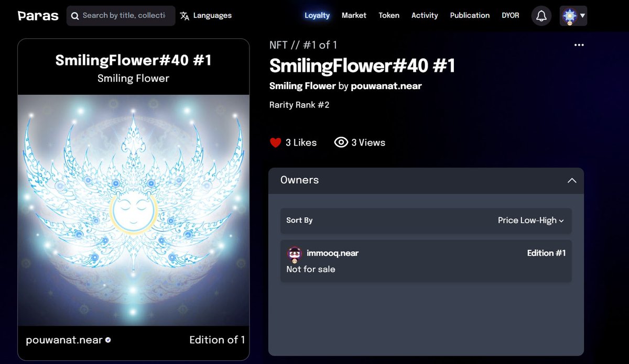Open the Price Low-High sort dropdown

[530, 220]
